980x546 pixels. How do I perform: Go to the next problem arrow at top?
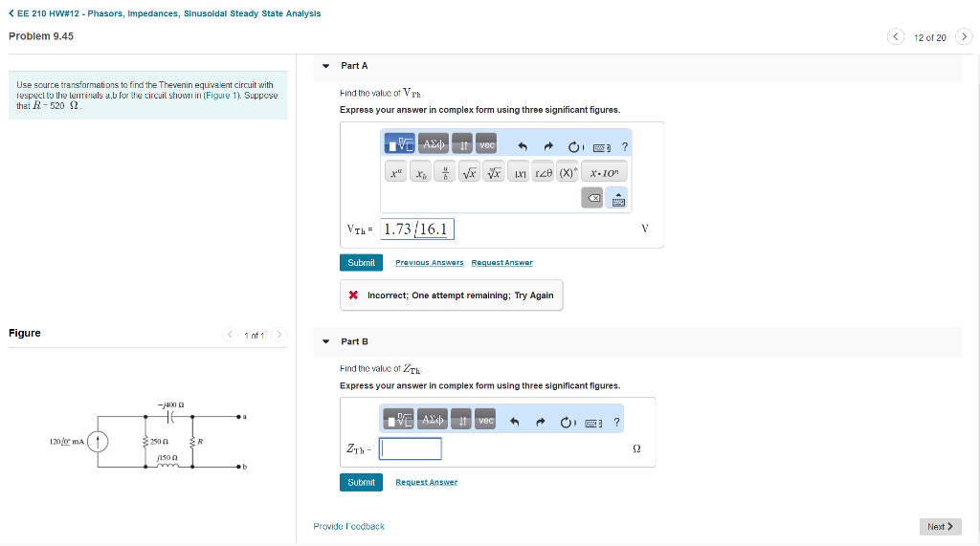[x=964, y=37]
